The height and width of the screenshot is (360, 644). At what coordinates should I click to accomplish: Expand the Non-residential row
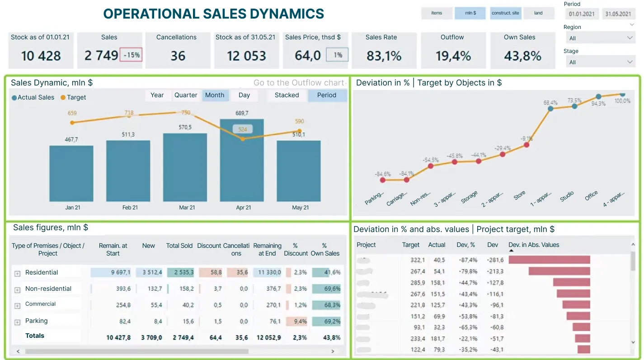[18, 289]
